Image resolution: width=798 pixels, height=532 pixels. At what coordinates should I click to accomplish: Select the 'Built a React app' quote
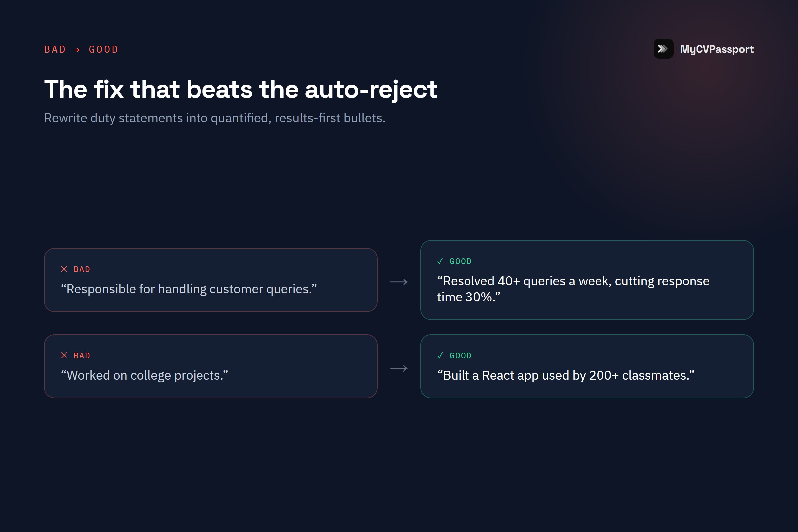coord(566,376)
